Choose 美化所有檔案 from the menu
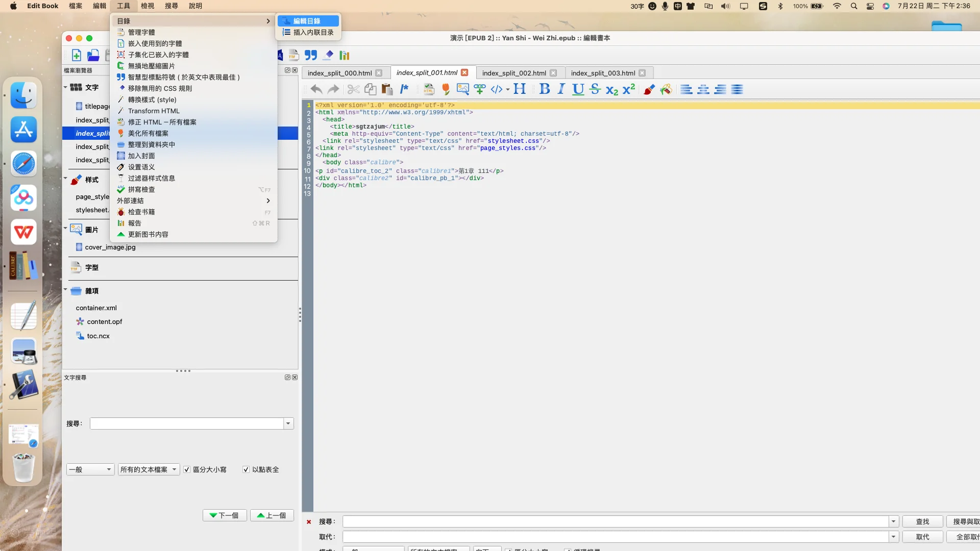This screenshot has width=980, height=551. click(x=194, y=133)
